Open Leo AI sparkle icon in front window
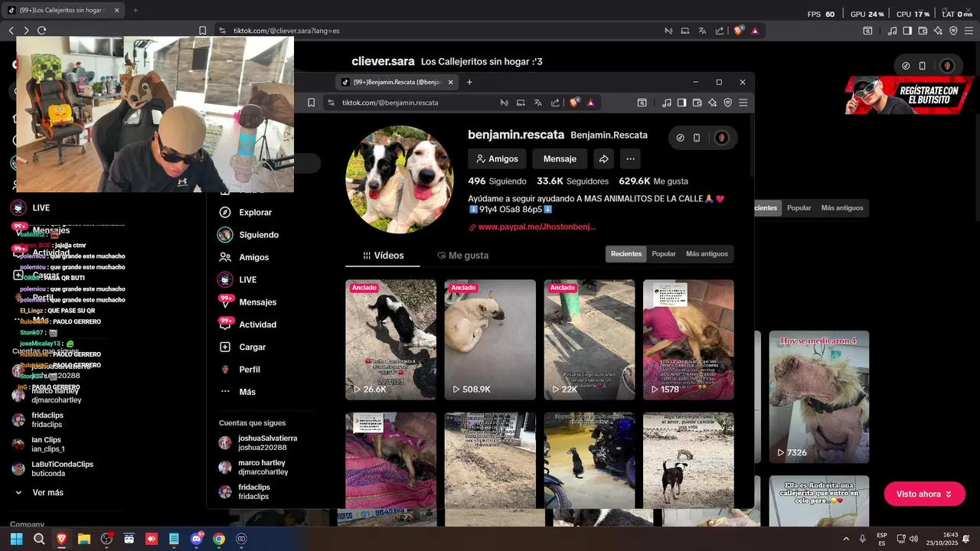This screenshot has height=551, width=980. [x=712, y=103]
